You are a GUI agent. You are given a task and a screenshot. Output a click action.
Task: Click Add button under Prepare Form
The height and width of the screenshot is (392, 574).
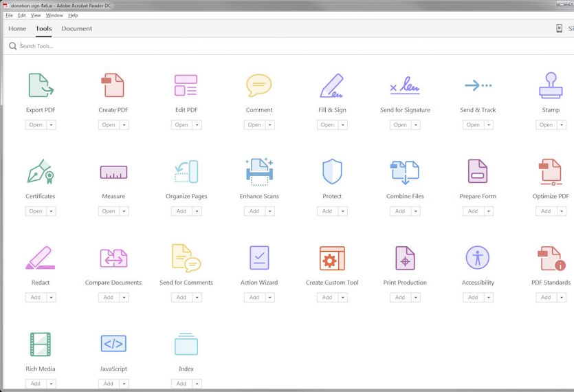473,211
